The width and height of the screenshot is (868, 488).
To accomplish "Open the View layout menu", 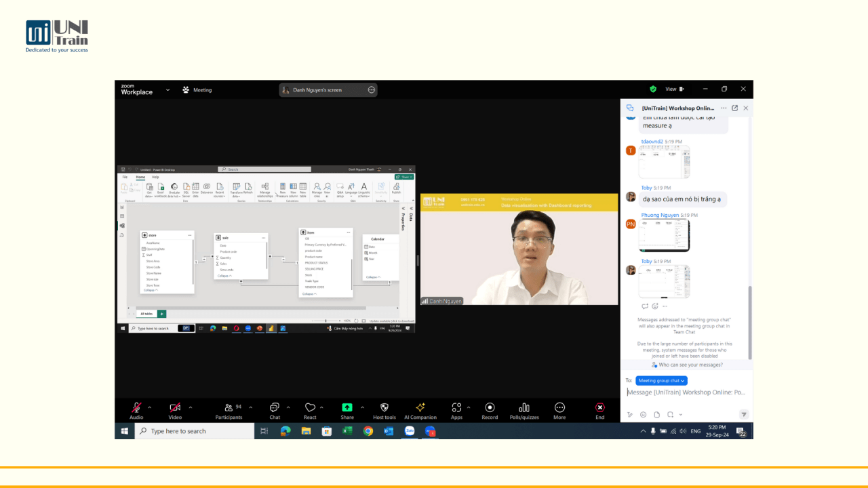I will (675, 89).
